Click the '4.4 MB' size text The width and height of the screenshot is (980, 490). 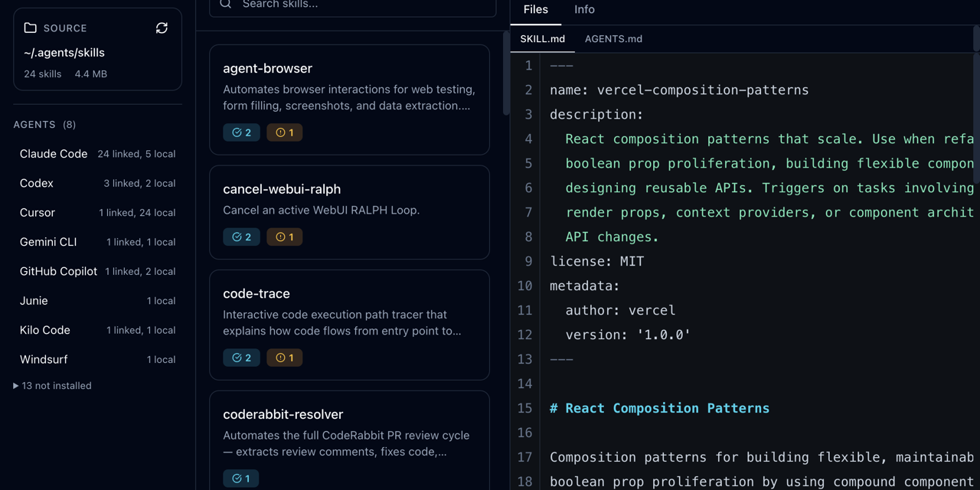91,74
